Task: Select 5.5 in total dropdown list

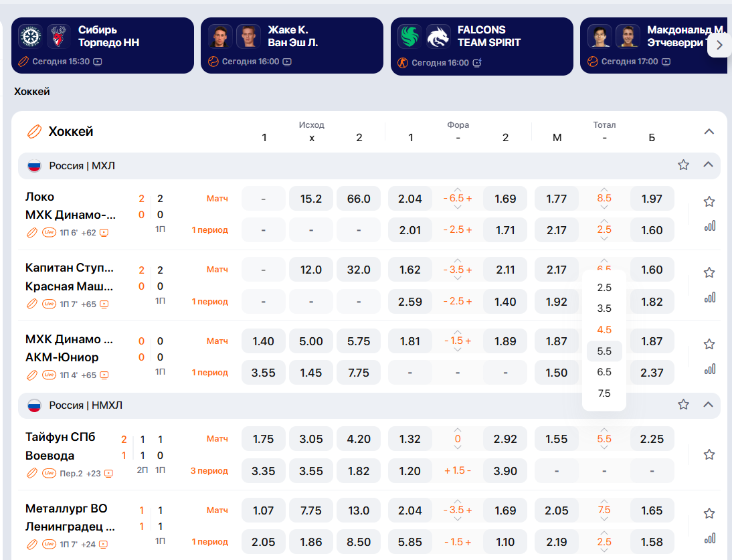Action: pyautogui.click(x=604, y=351)
